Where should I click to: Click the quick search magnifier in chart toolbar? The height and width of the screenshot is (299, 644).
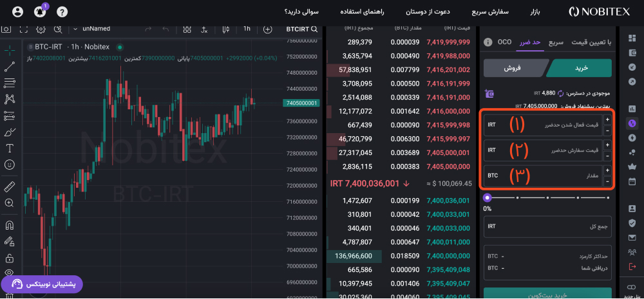click(x=58, y=29)
